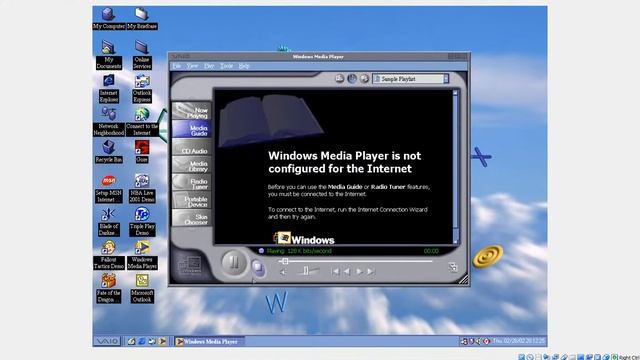Screen dimensions: 640x360
Task: Skip to the next track
Action: pyautogui.click(x=371, y=271)
